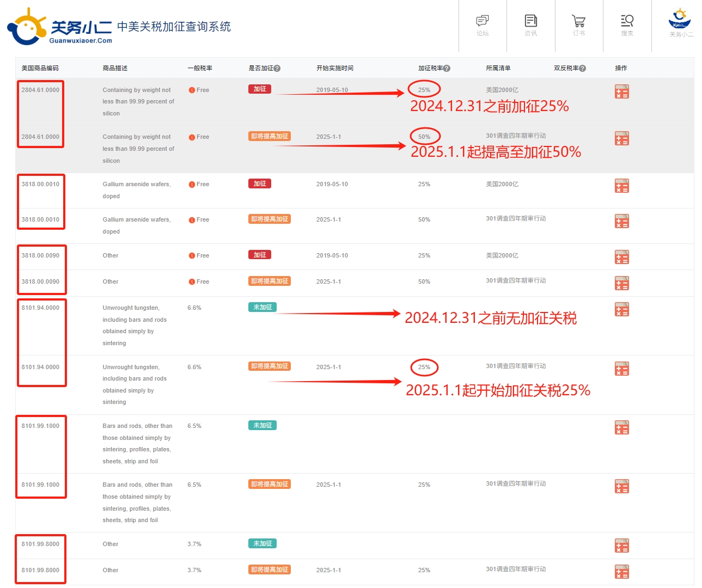The image size is (702, 588).
Task: Click the first 3818.00.0010 code cell
Action: point(40,185)
